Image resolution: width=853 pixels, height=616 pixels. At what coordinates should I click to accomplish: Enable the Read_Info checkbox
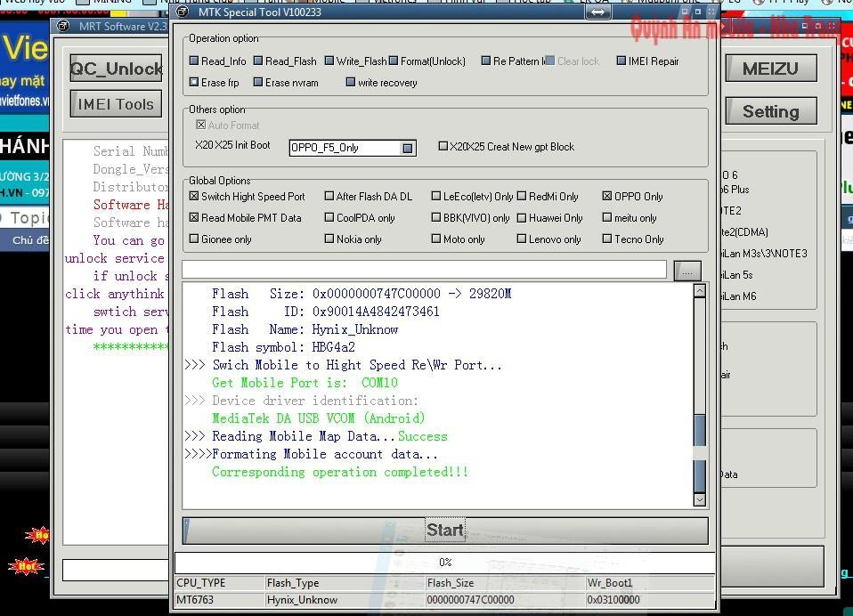point(194,61)
